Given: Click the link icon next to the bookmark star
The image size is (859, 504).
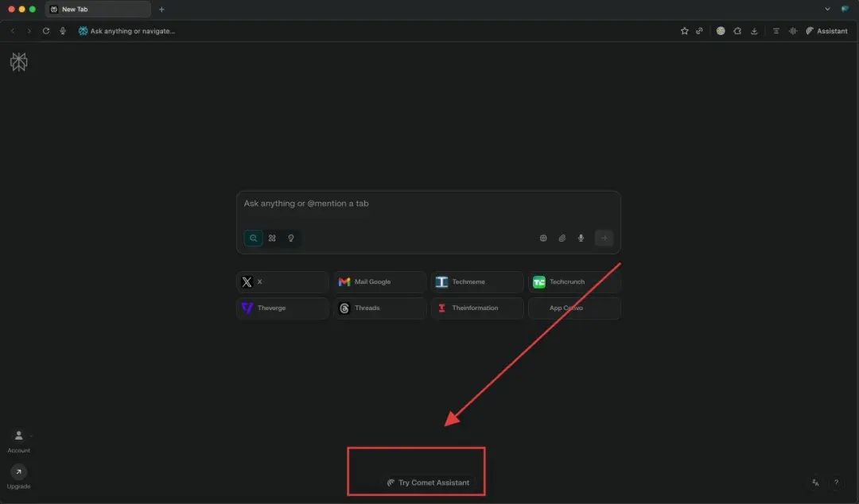Looking at the screenshot, I should [x=700, y=31].
